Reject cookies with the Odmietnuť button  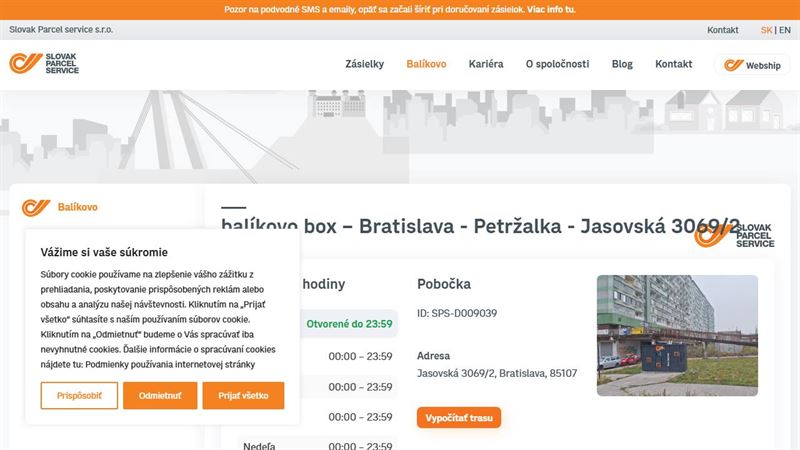point(160,395)
